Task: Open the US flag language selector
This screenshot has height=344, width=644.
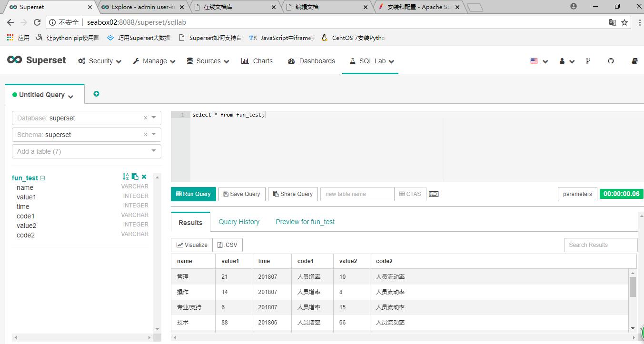Action: pos(539,61)
